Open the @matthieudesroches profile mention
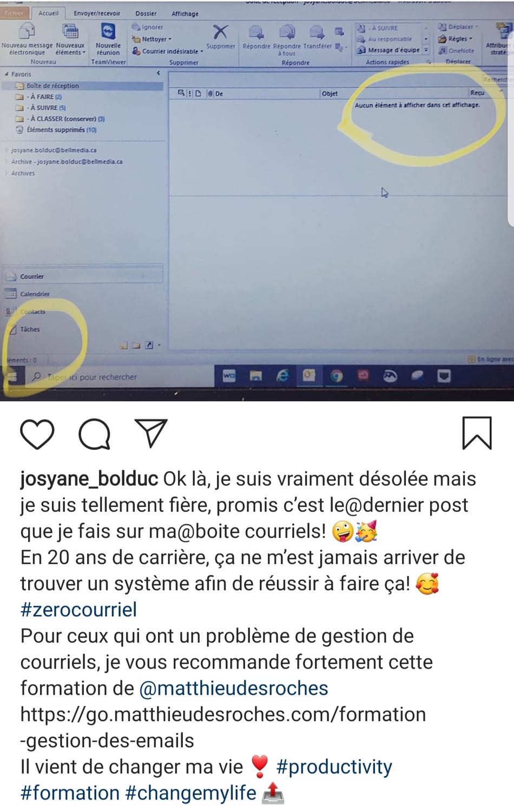 [x=234, y=688]
